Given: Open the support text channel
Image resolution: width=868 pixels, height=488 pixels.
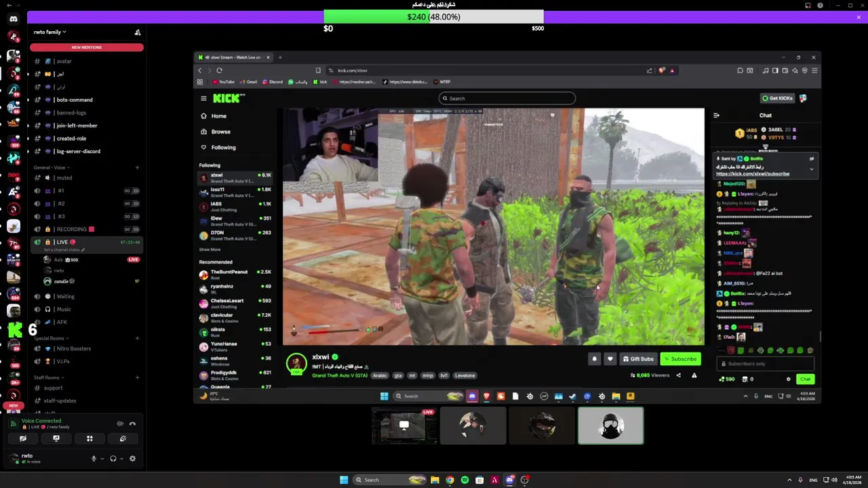Looking at the screenshot, I should (x=87, y=388).
